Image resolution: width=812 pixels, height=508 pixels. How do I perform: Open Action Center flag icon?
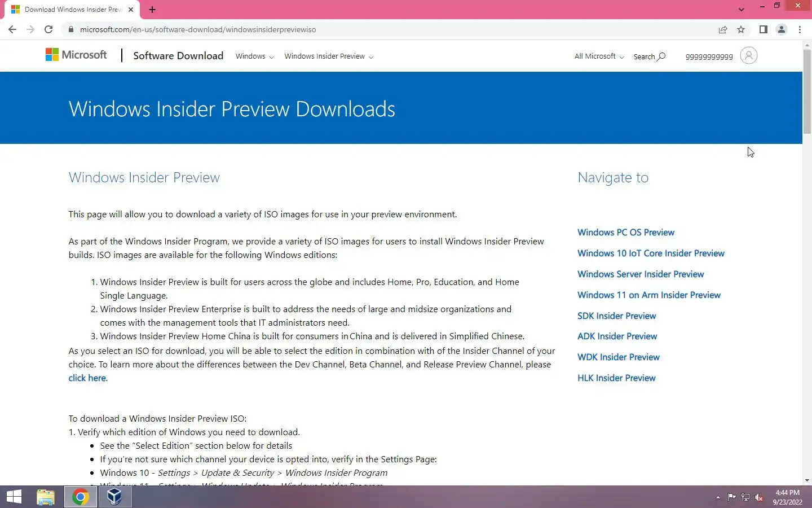click(x=731, y=497)
